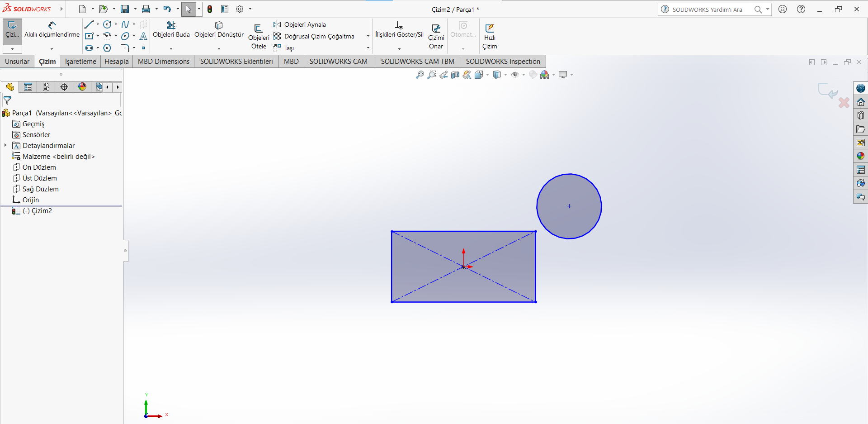The width and height of the screenshot is (868, 424).
Task: Open Appearances tab in right task pane
Action: (861, 156)
